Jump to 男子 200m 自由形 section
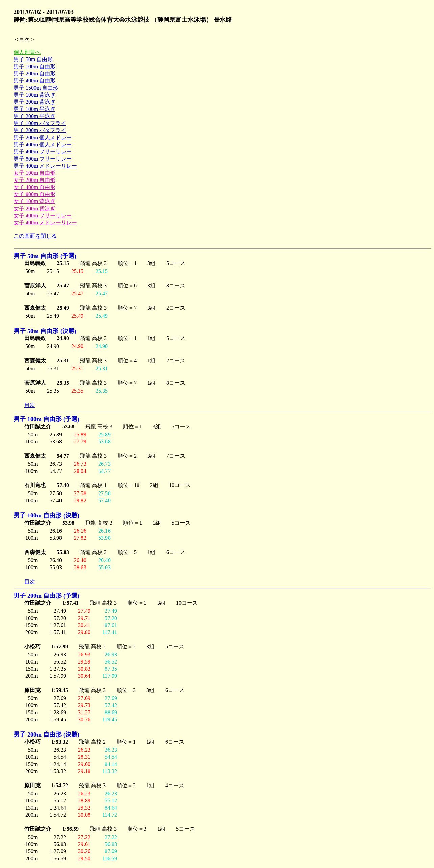434x868 pixels. [34, 73]
